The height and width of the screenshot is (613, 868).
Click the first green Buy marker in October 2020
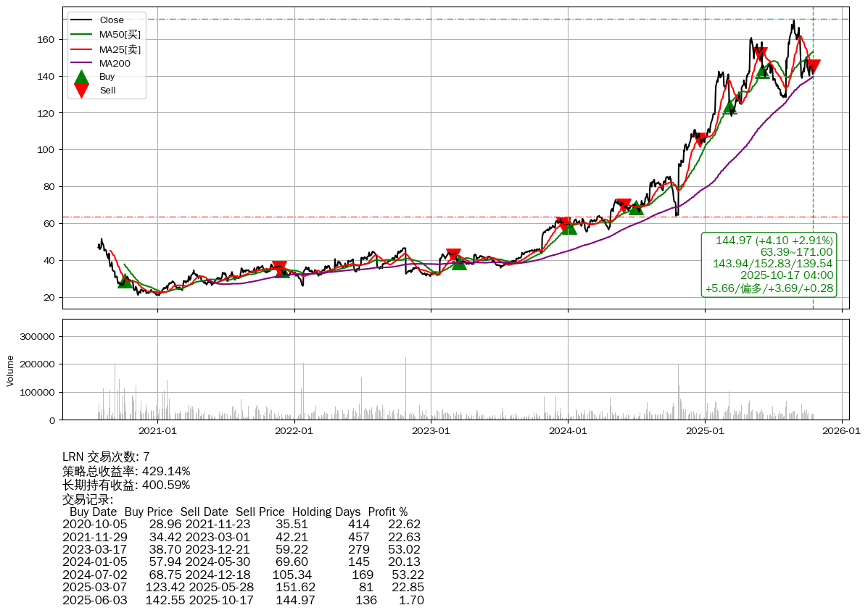pyautogui.click(x=125, y=281)
